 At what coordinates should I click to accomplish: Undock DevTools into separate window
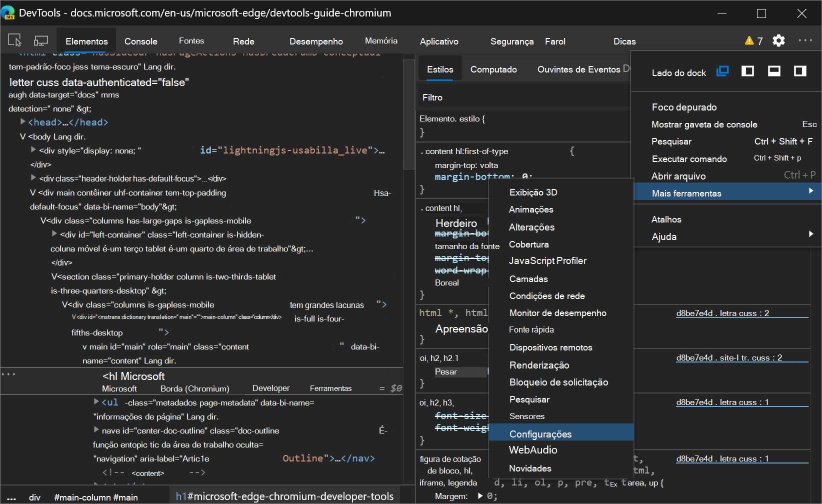tap(722, 71)
